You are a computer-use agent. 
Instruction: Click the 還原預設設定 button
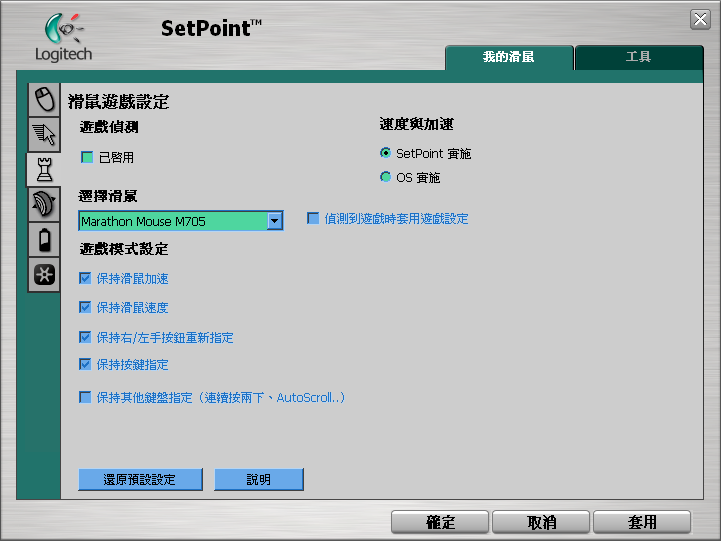pos(140,479)
